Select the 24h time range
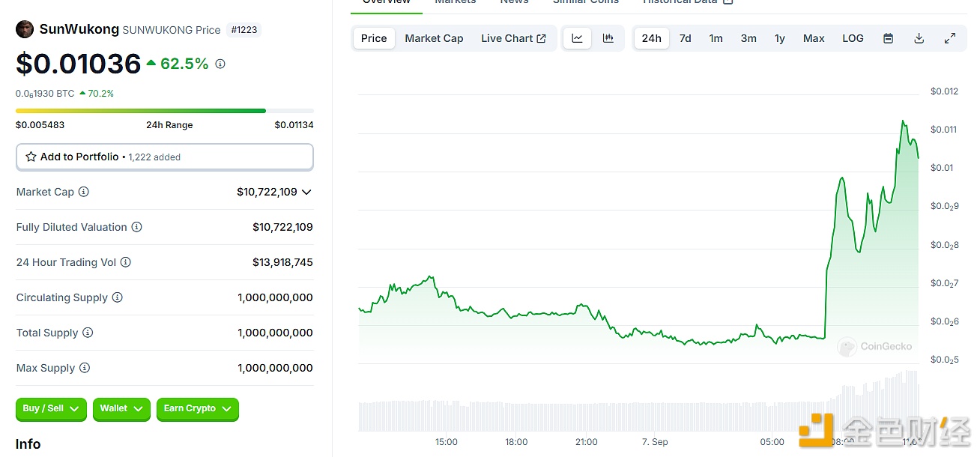 tap(652, 38)
